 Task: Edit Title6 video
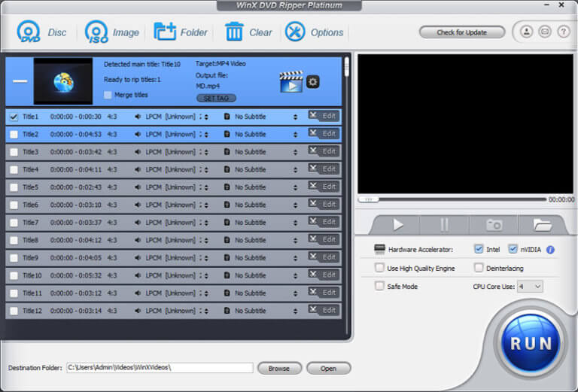coord(324,205)
